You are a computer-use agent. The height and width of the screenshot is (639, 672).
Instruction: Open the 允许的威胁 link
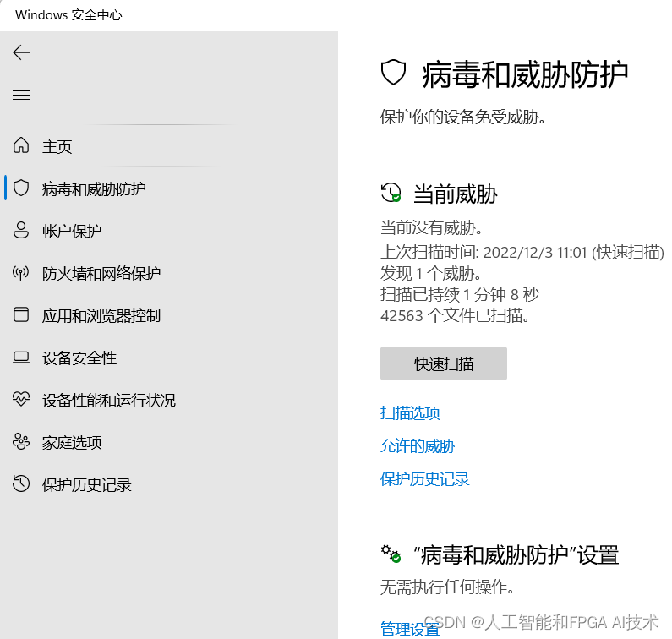click(x=418, y=446)
